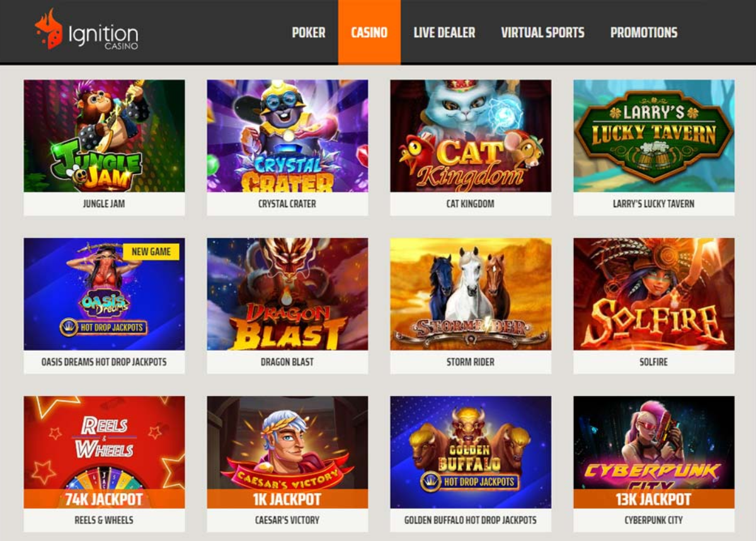Click Oasis Dreams Hot Drop Jackpots label
756x541 pixels.
coord(104,362)
